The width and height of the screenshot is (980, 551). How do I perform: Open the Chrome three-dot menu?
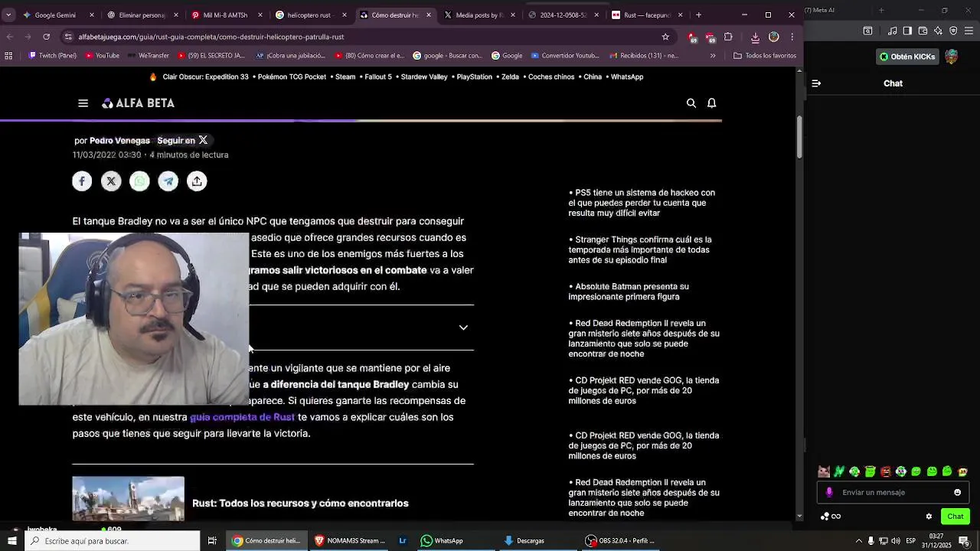coord(792,37)
